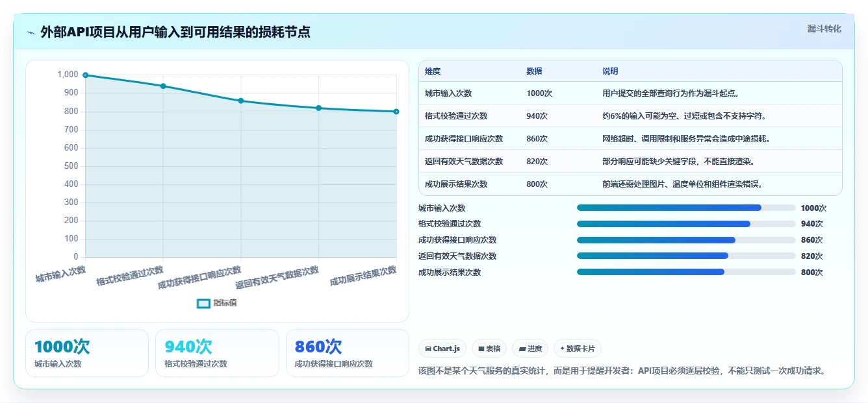Click the 说明 column header
868x403 pixels.
click(x=610, y=71)
